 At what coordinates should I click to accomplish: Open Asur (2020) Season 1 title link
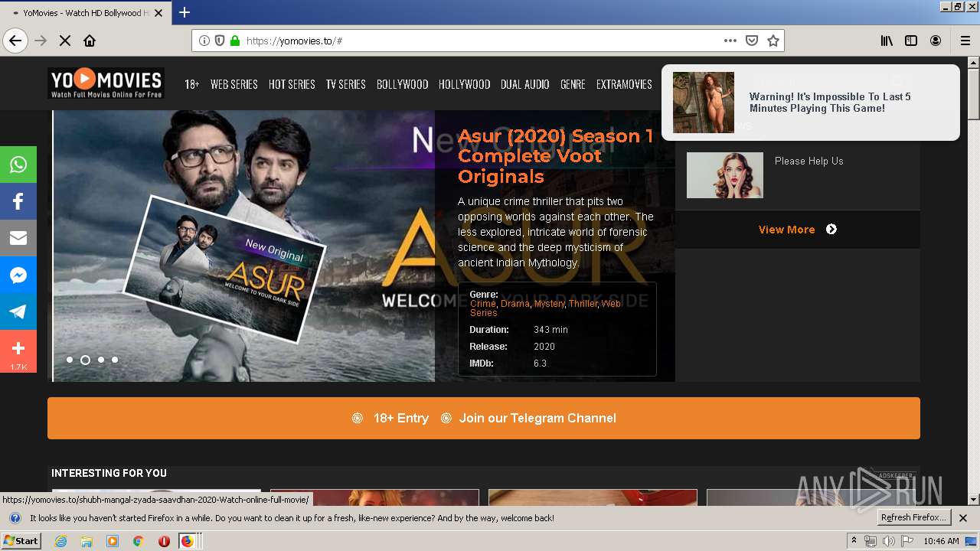tap(555, 156)
